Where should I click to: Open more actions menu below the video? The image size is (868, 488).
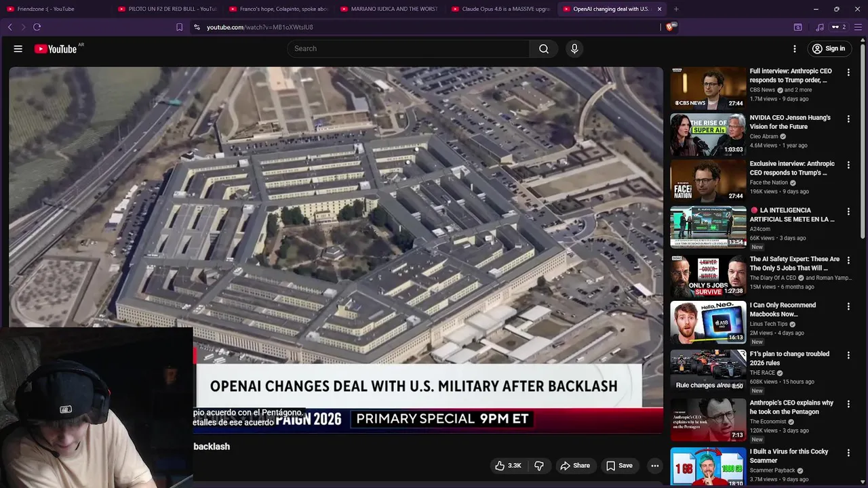pyautogui.click(x=654, y=466)
